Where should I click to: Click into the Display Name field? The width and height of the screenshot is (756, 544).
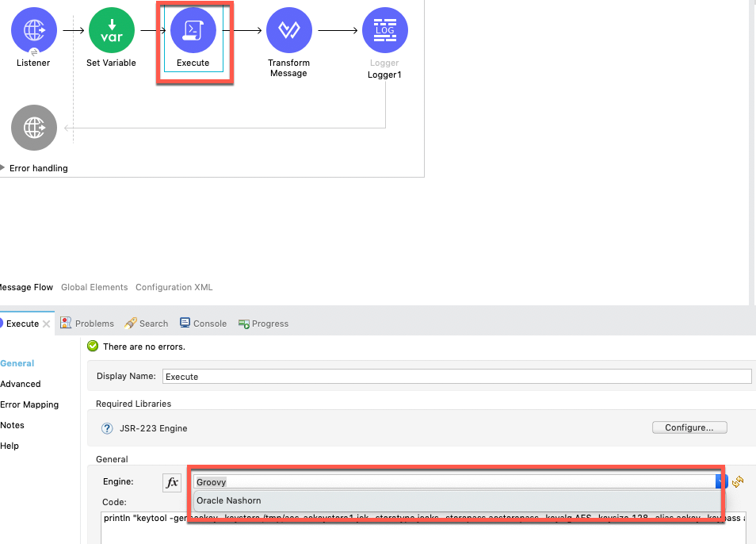point(456,377)
